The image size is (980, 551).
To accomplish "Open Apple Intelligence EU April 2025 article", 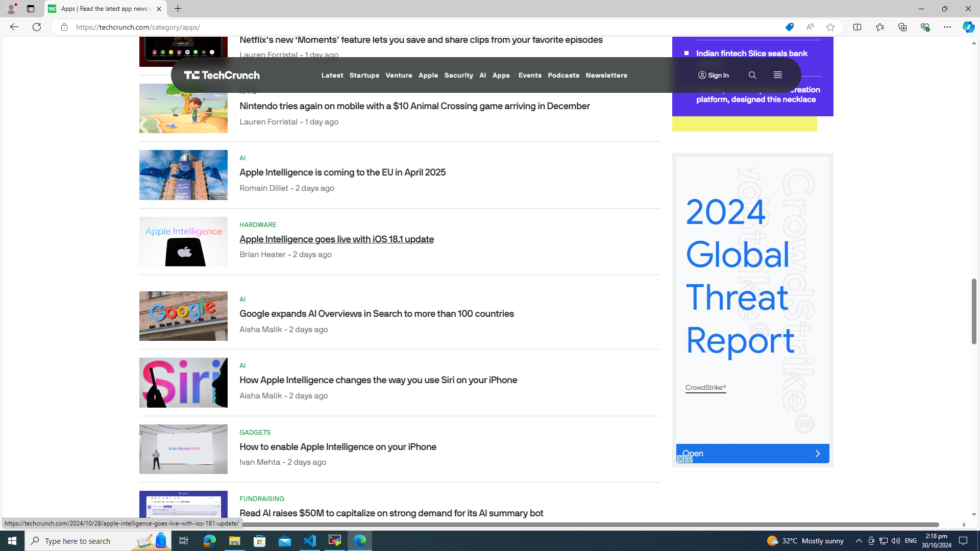I will (342, 172).
